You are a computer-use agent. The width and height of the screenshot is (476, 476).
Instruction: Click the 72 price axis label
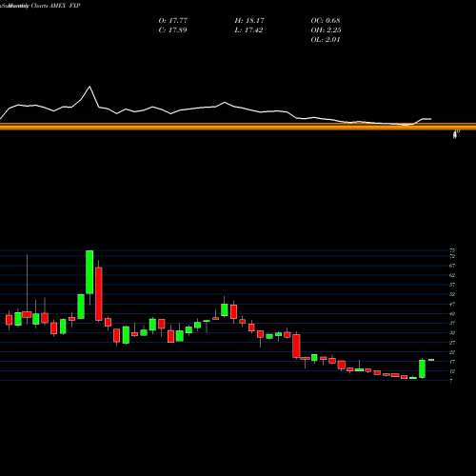452,256
